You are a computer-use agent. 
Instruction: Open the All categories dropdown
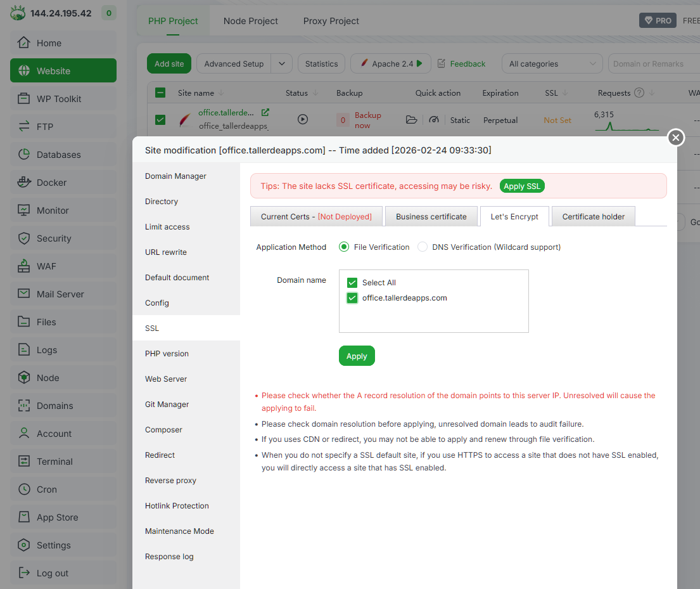coord(551,63)
